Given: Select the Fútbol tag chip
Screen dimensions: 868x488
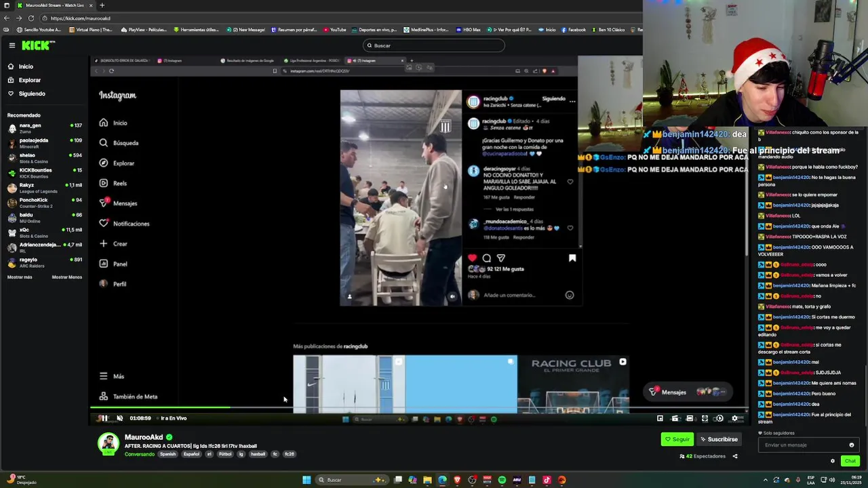Looking at the screenshot, I should click(225, 454).
